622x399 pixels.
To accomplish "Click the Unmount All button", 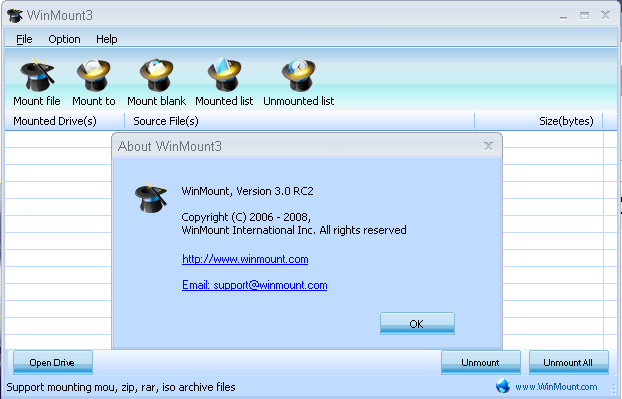I will click(568, 363).
